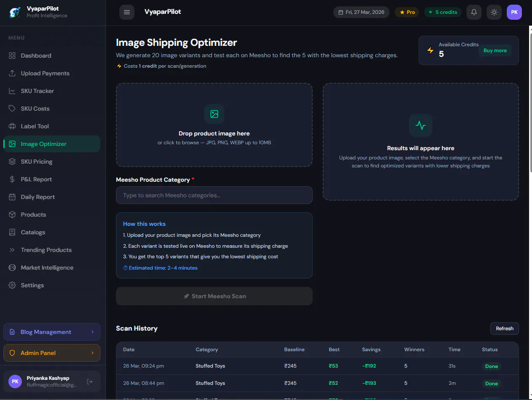Click Buy more credits button

[x=495, y=50]
